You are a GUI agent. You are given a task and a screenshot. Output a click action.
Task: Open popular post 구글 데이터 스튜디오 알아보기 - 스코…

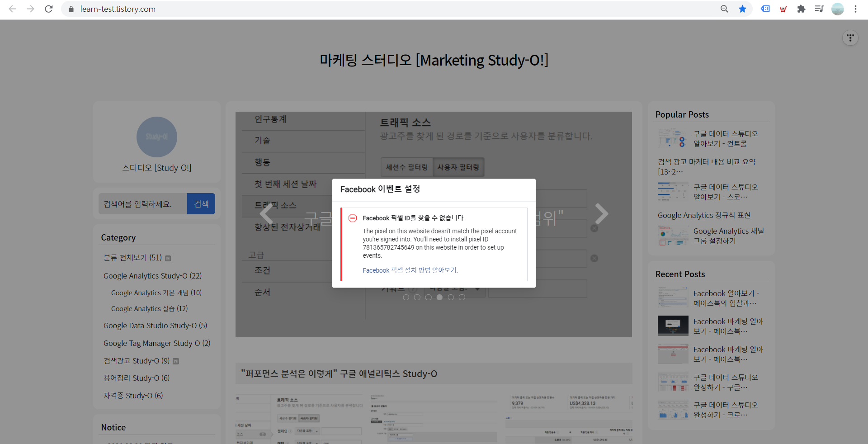(726, 192)
